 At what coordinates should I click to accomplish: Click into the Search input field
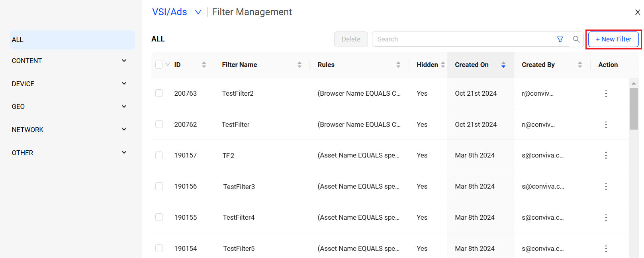pos(462,39)
